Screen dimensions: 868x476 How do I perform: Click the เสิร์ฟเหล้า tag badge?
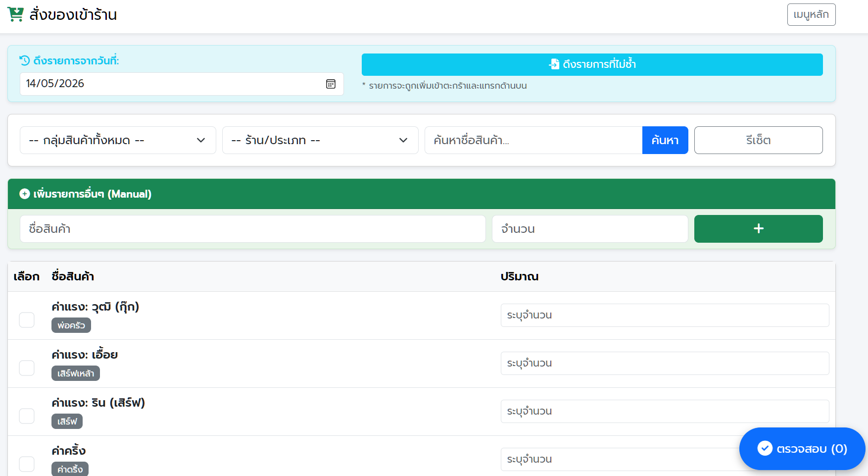tap(76, 373)
